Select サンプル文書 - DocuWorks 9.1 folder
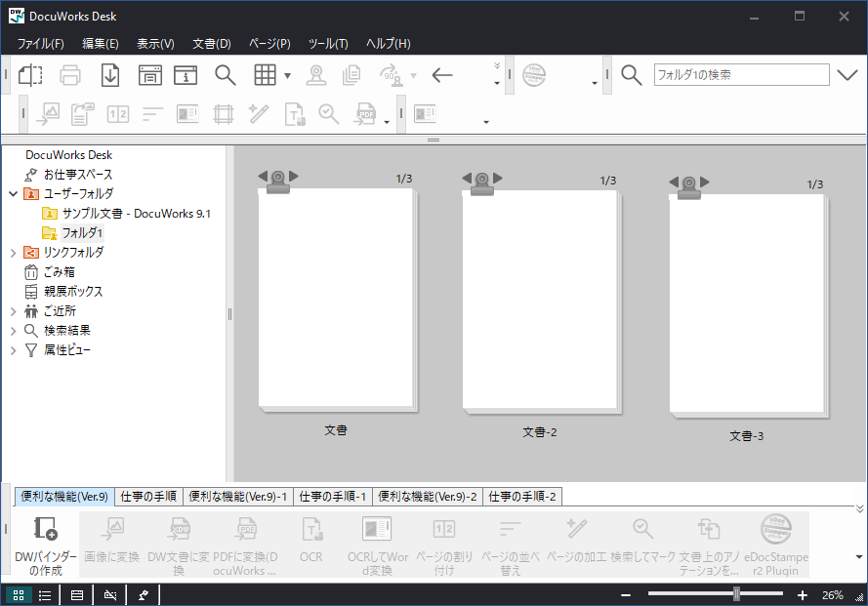868x606 pixels. [x=136, y=214]
